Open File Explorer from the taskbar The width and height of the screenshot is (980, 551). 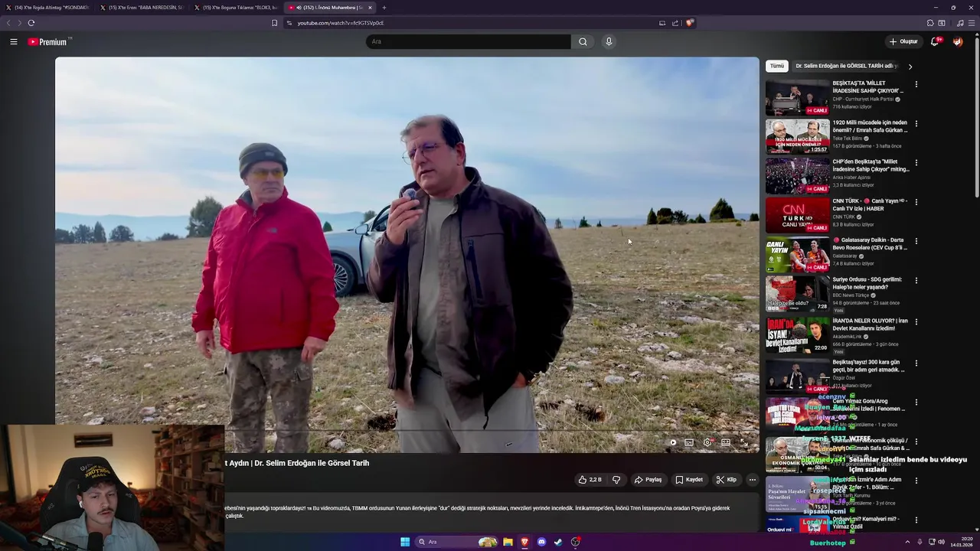click(508, 542)
